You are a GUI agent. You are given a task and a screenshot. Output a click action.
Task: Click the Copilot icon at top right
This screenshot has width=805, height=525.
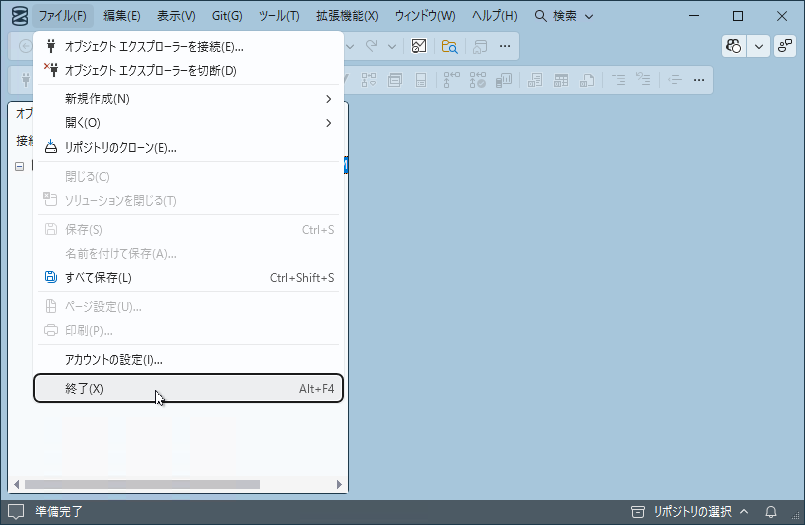point(734,46)
